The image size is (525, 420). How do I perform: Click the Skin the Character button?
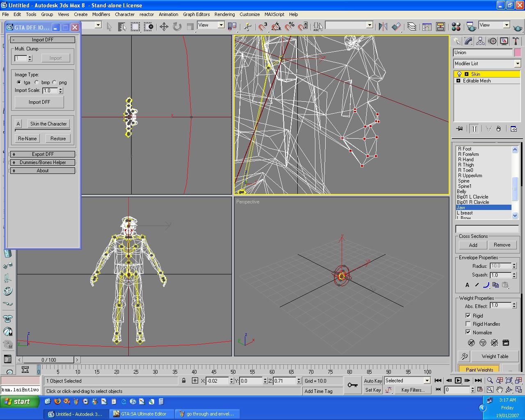pyautogui.click(x=48, y=124)
